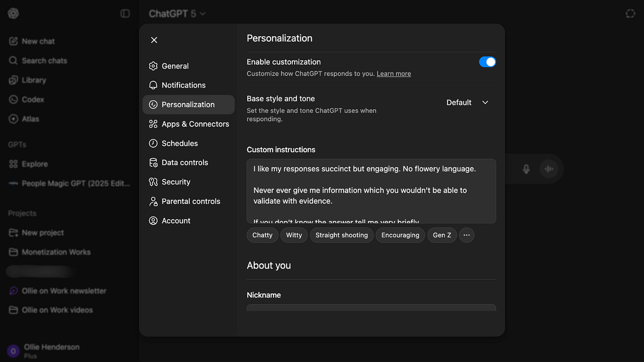Viewport: 644px width, 362px height.
Task: Click the Parental controls person icon
Action: pyautogui.click(x=153, y=202)
